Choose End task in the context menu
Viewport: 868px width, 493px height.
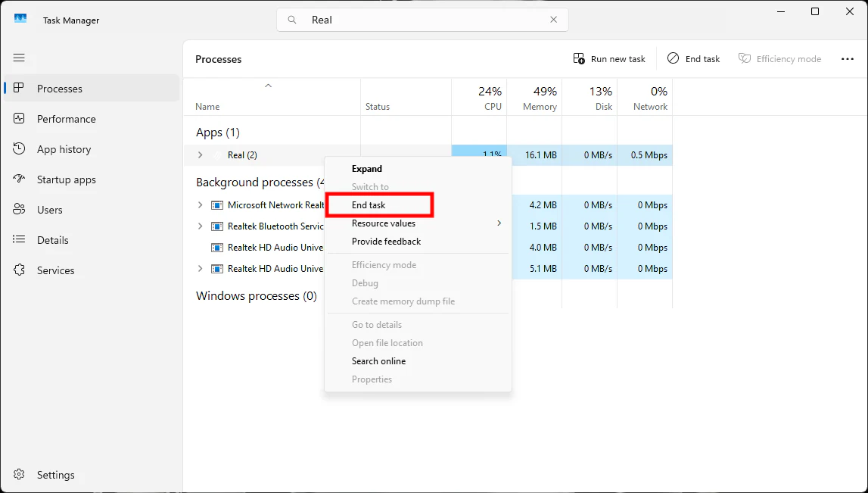[418, 205]
